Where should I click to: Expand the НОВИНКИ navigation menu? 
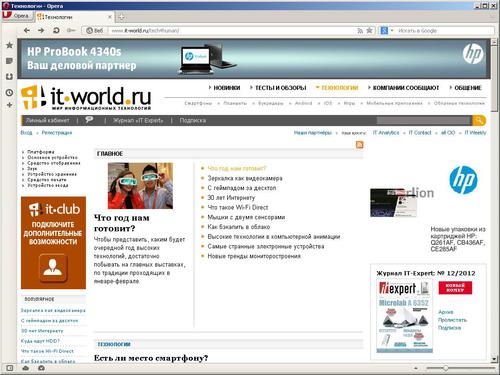[224, 88]
